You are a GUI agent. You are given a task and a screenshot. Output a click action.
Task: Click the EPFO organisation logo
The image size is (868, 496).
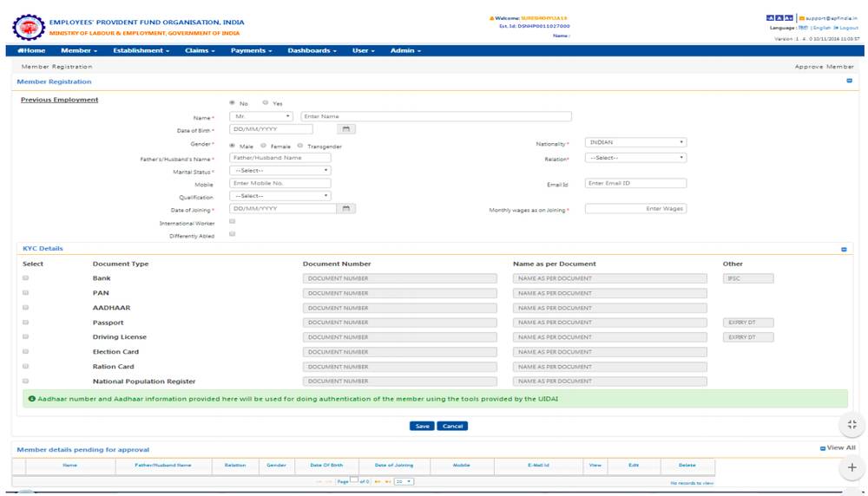[29, 27]
